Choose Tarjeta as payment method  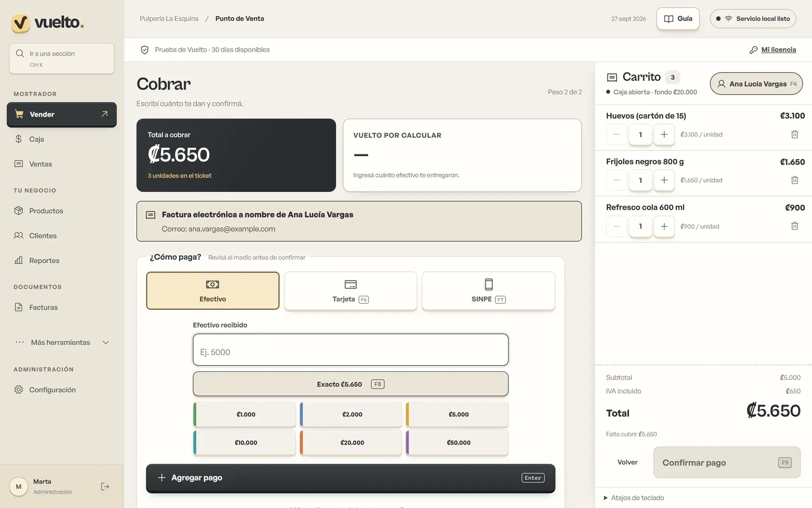[351, 291]
